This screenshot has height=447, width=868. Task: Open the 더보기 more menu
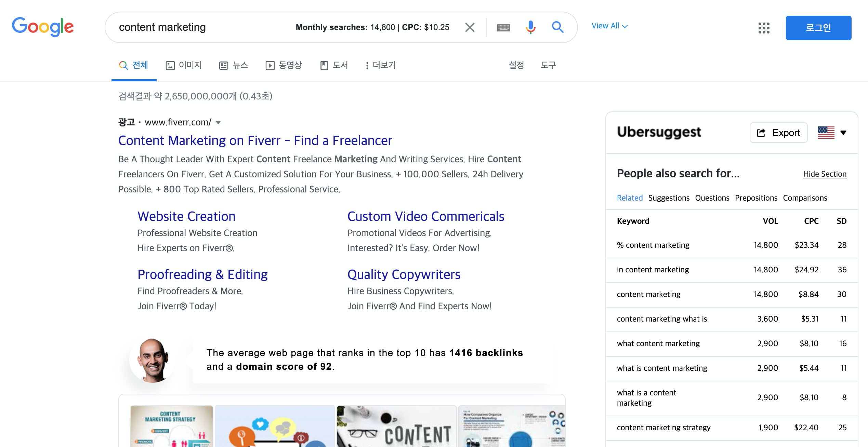tap(381, 65)
